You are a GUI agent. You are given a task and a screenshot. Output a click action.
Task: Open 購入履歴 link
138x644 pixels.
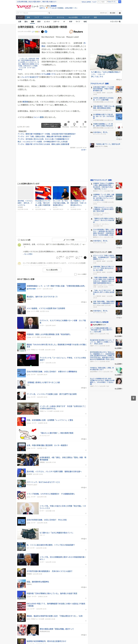112,13
